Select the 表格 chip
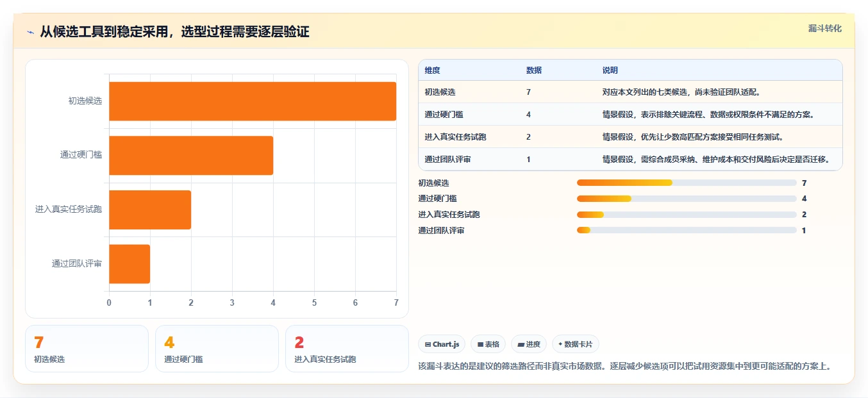Viewport: 868px width, 398px height. point(488,344)
